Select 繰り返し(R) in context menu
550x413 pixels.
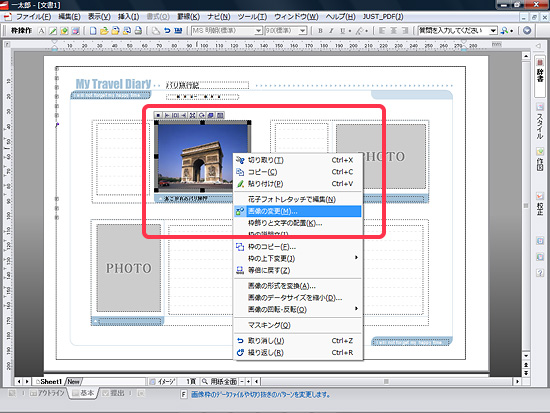click(297, 353)
